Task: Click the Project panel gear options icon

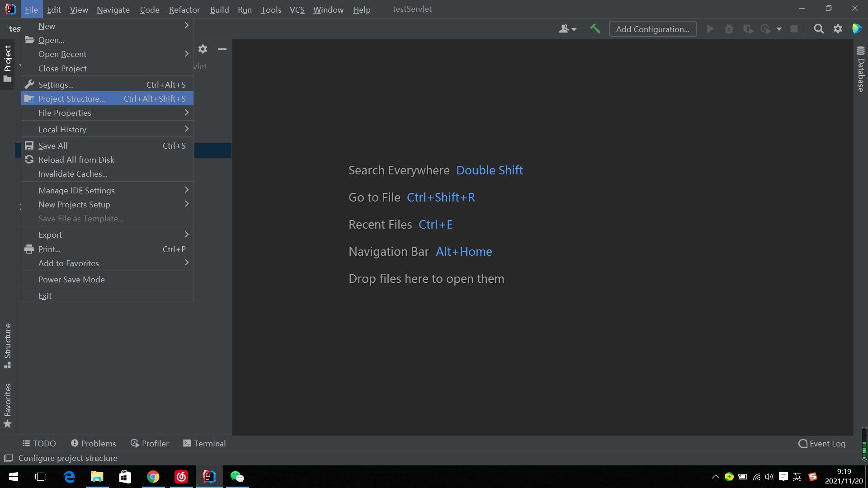Action: 203,49
